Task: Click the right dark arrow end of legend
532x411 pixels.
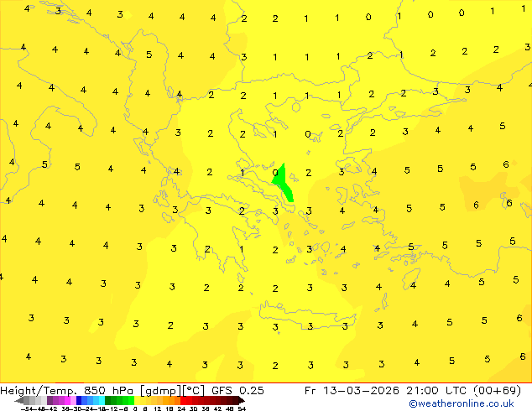Action: coord(242,400)
